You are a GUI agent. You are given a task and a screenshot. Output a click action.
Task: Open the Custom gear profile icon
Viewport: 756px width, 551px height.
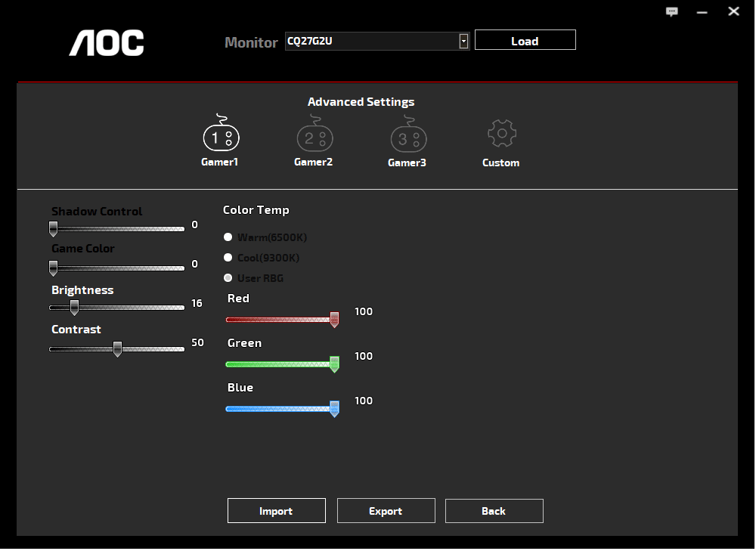(x=501, y=135)
